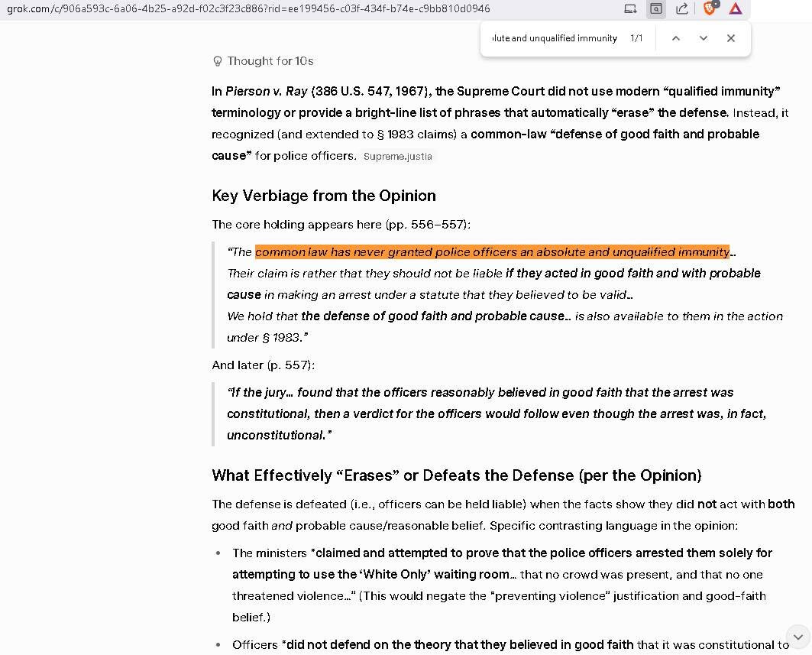
Task: Open the share page icon
Action: click(682, 8)
